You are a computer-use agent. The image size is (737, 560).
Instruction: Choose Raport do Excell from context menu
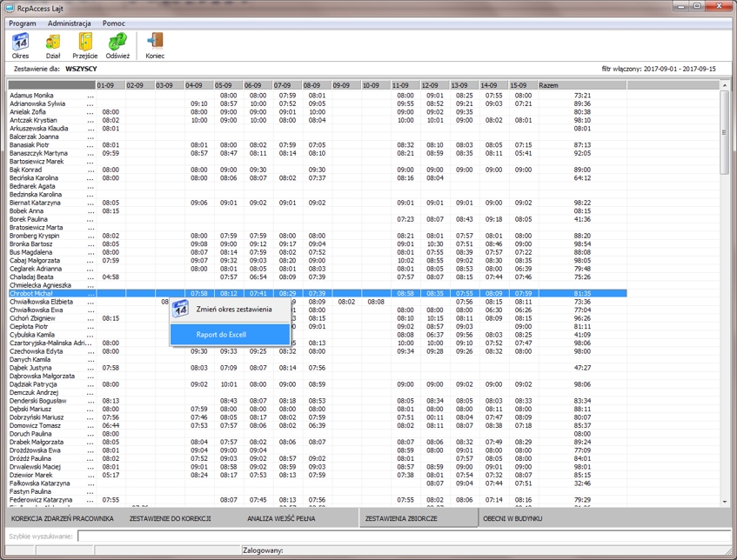pos(221,335)
